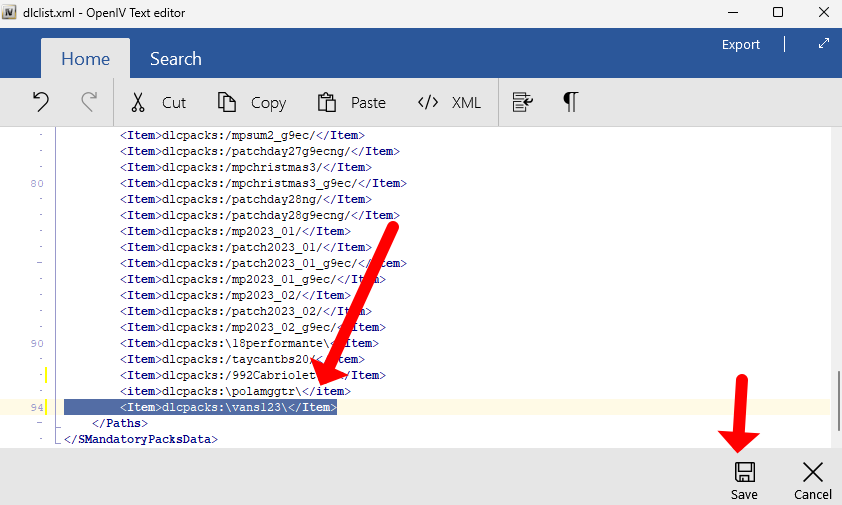The width and height of the screenshot is (842, 505).
Task: Click the OpenIV app icon in title bar
Action: pos(11,13)
